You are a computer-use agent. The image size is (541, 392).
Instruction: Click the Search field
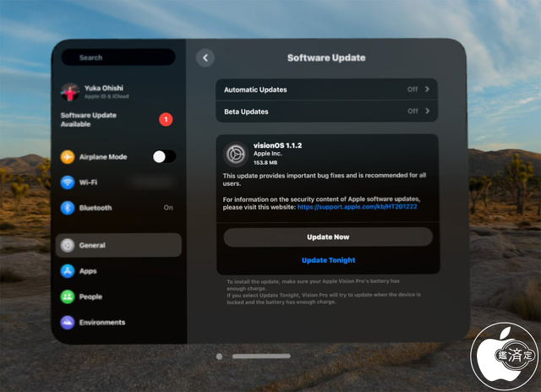118,57
